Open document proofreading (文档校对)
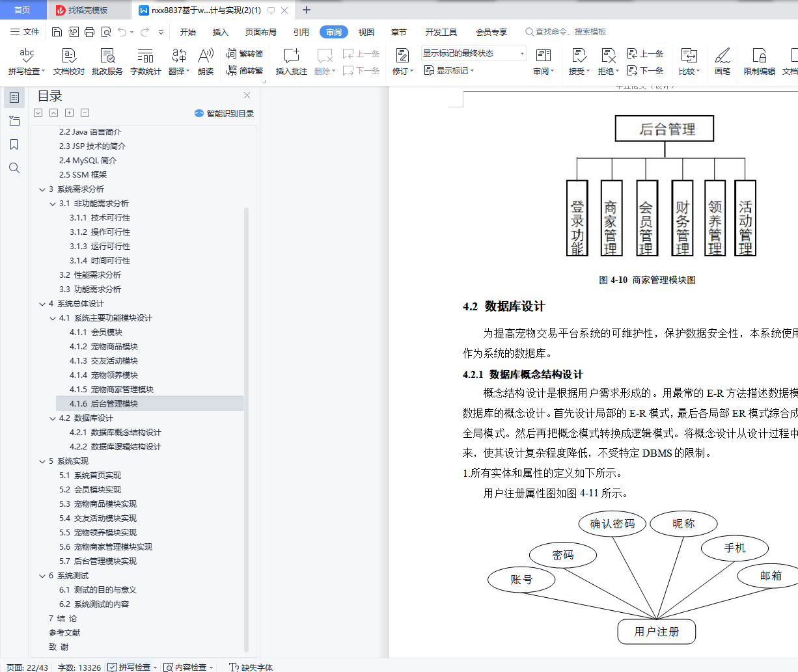 tap(69, 62)
